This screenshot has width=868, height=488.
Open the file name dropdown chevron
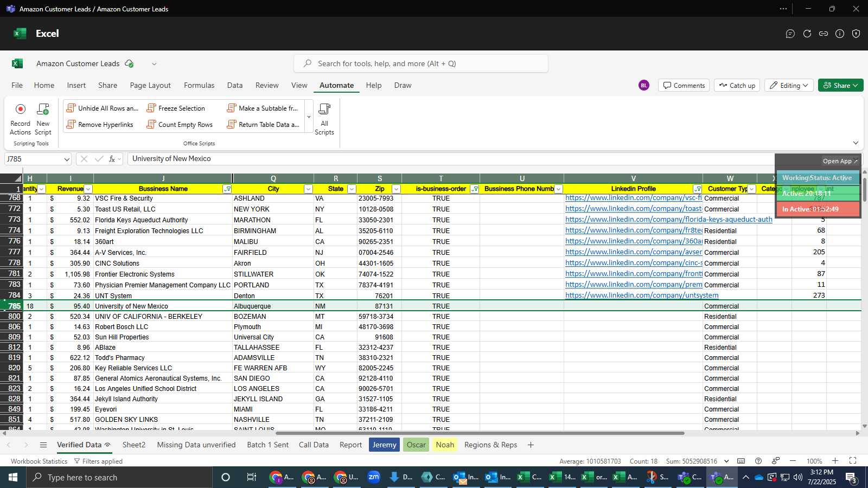(154, 64)
